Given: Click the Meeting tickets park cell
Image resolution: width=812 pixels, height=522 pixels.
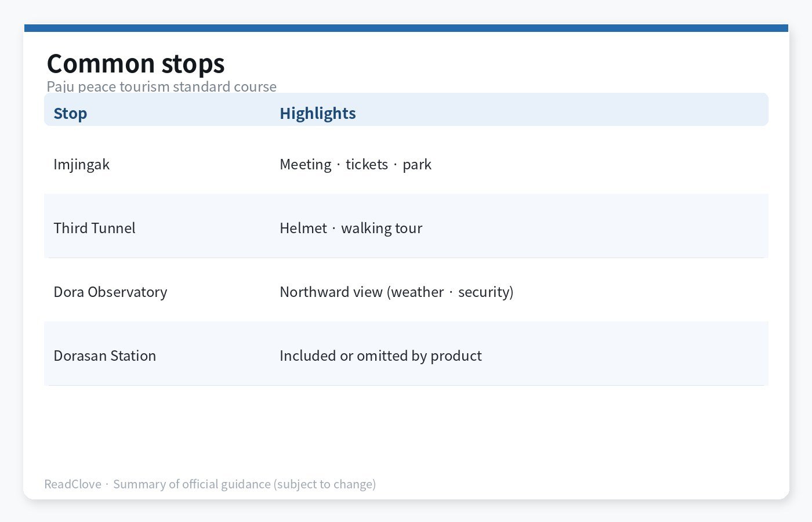Looking at the screenshot, I should point(356,164).
